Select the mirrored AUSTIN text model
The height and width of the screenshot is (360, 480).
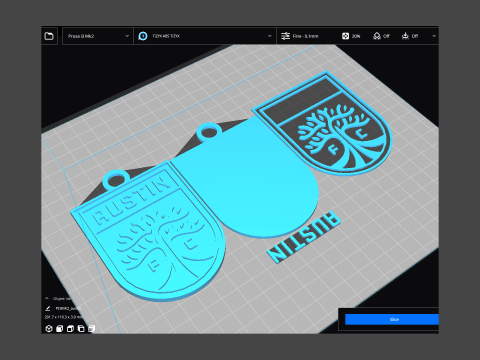304,236
